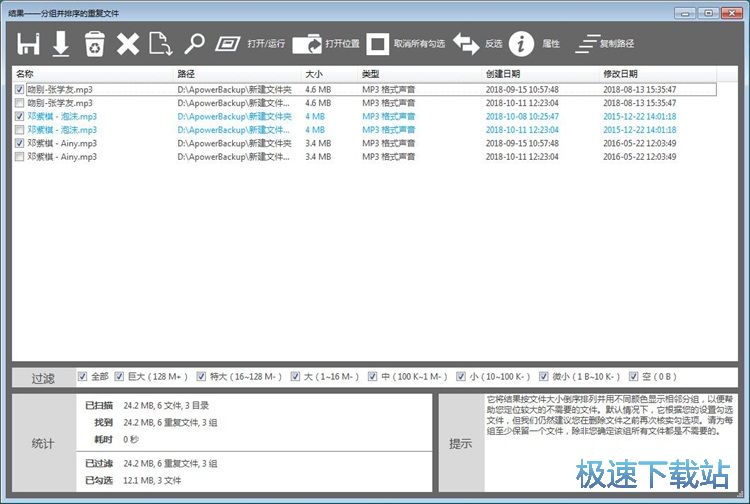
Task: Check the second 邓紫棋 - Ainy.mp3 checkbox
Action: click(21, 157)
